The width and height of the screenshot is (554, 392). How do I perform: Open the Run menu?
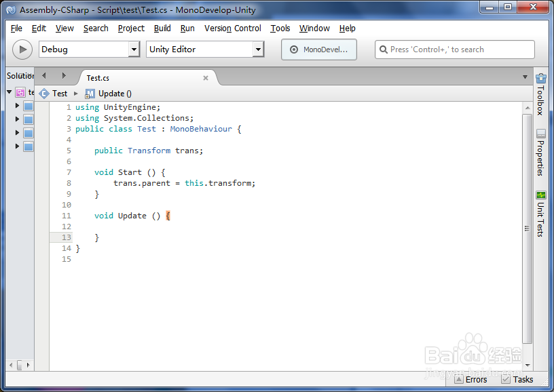[x=187, y=28]
